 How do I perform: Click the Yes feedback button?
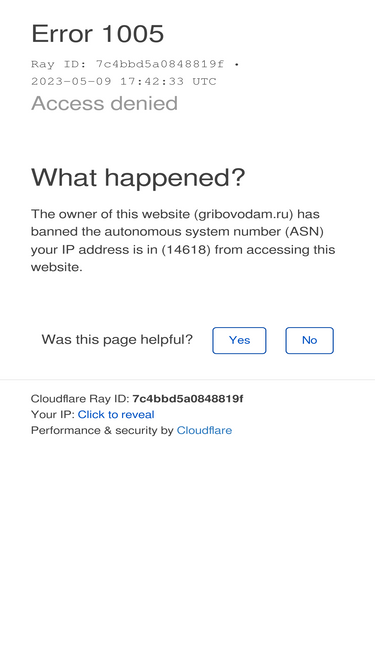coord(239,340)
